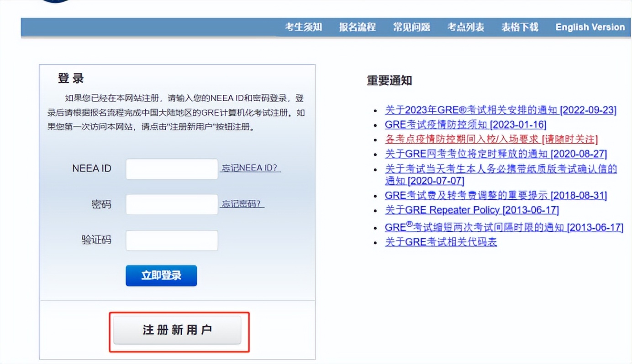
Task: Switch to English Version
Action: [590, 27]
